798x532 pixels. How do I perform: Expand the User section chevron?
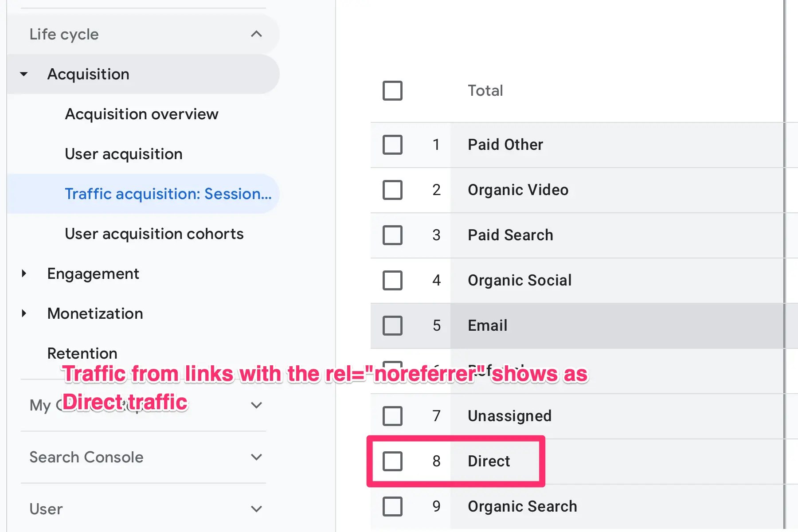(256, 509)
